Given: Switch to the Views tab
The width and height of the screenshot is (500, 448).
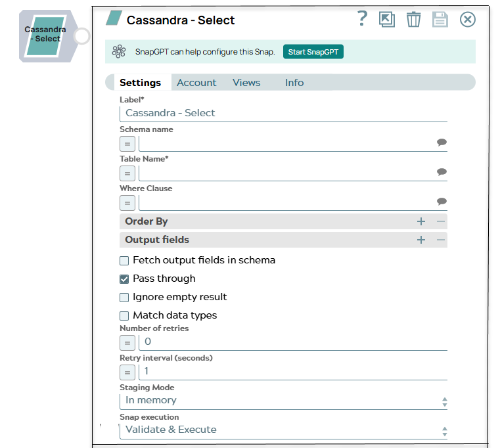Looking at the screenshot, I should click(x=246, y=83).
